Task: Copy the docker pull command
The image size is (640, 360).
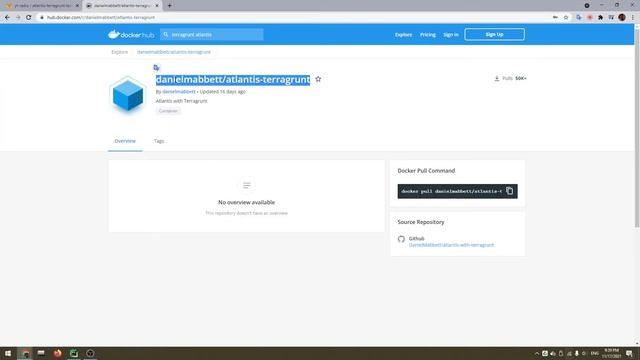Action: (509, 191)
